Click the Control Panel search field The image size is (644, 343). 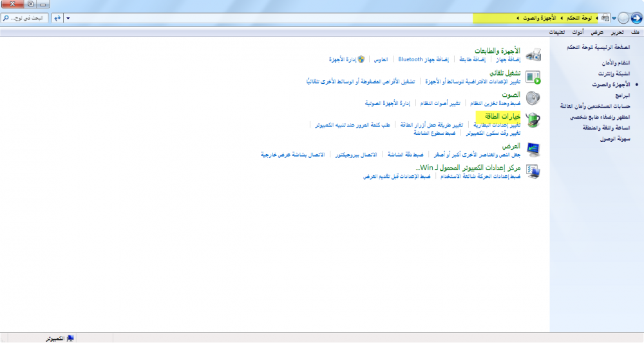pos(26,18)
